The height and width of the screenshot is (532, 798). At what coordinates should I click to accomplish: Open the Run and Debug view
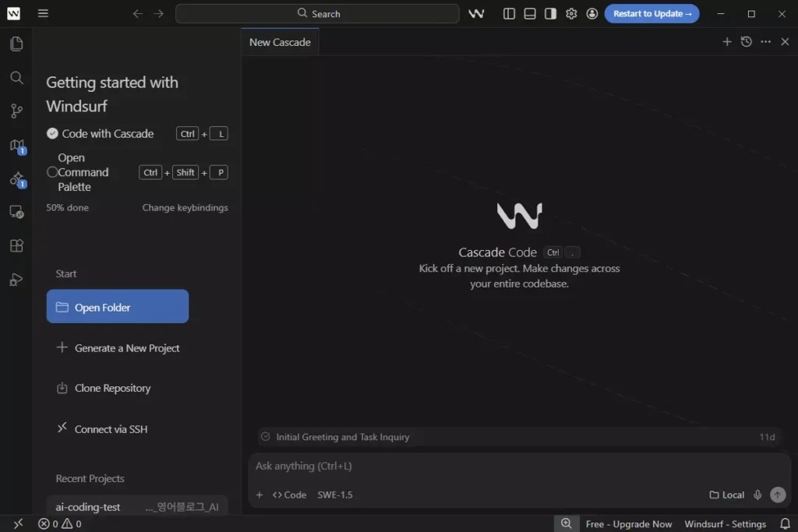click(x=16, y=279)
